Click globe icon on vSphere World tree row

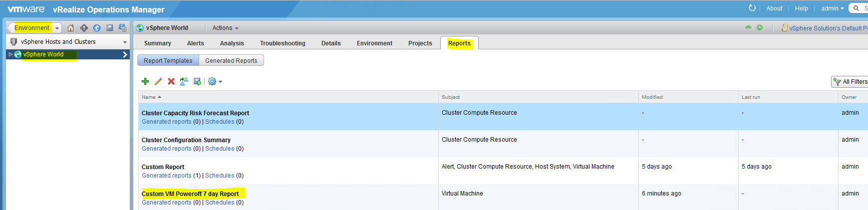[x=18, y=54]
